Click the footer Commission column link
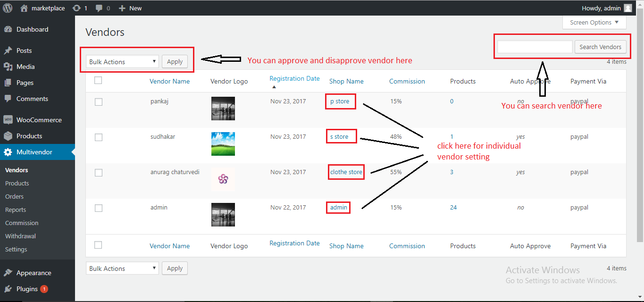644x302 pixels. coord(407,246)
